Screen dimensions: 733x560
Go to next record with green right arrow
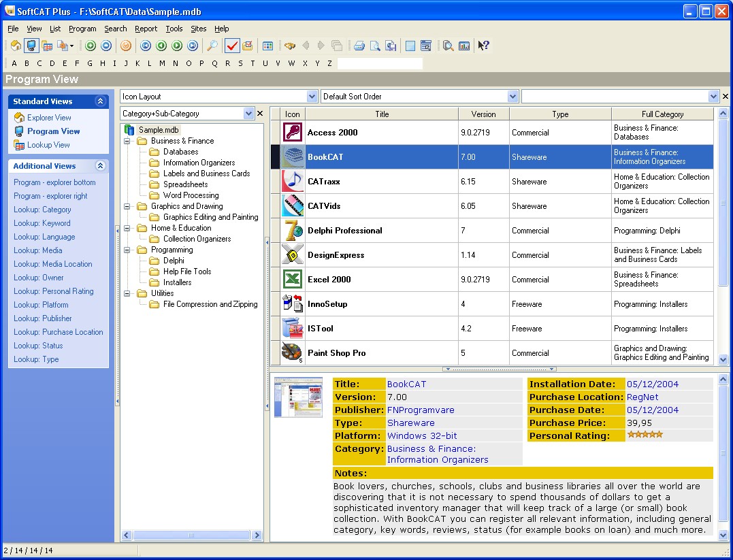[177, 46]
